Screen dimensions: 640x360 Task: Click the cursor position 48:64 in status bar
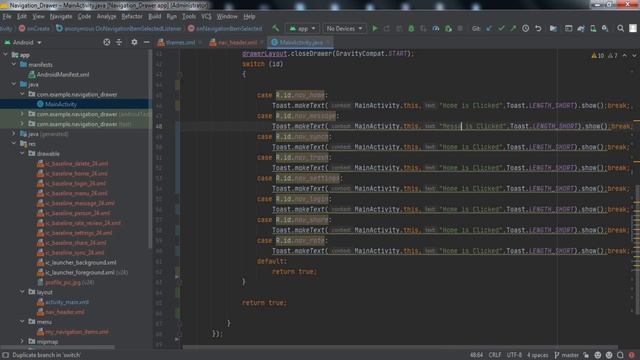point(476,355)
